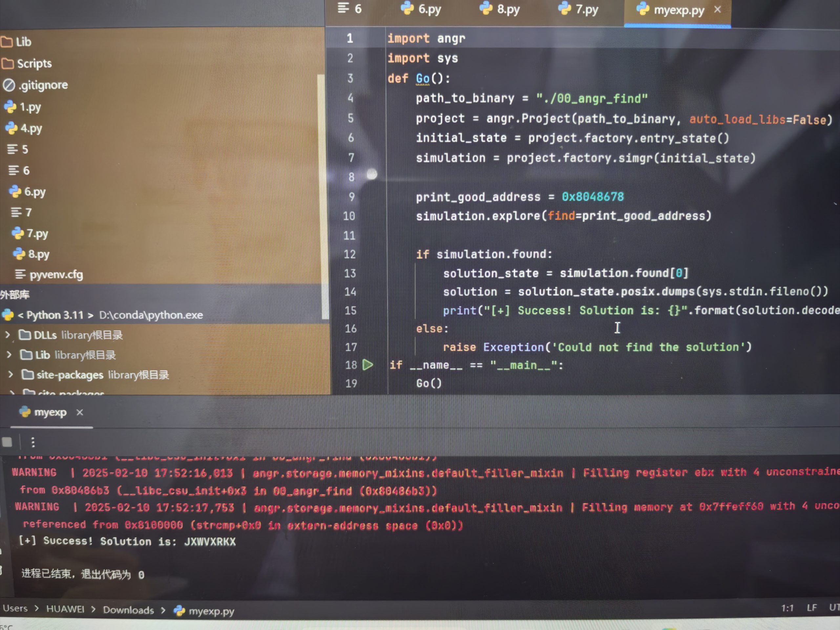Open the Lib folder in project tree

[17, 42]
